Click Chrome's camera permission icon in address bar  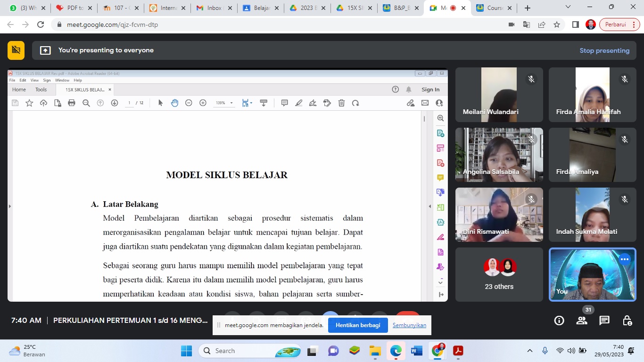click(x=512, y=25)
